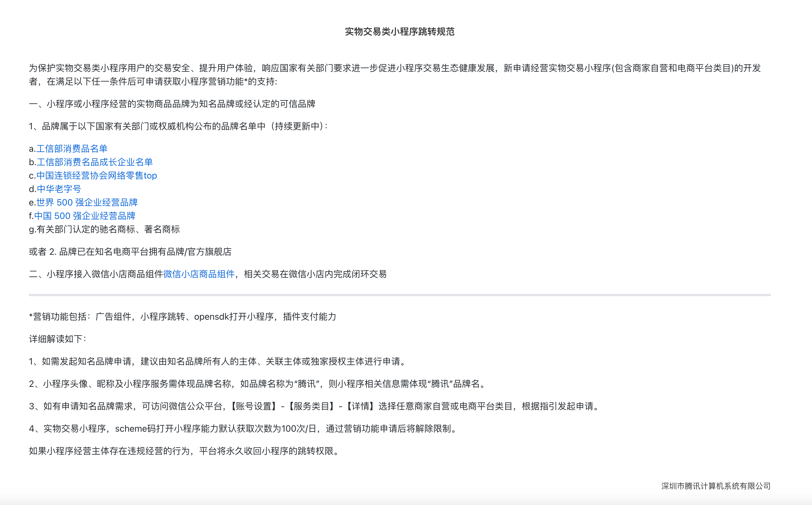Click the text 或者 2. 品牌已在知名电商平台

pyautogui.click(x=130, y=252)
